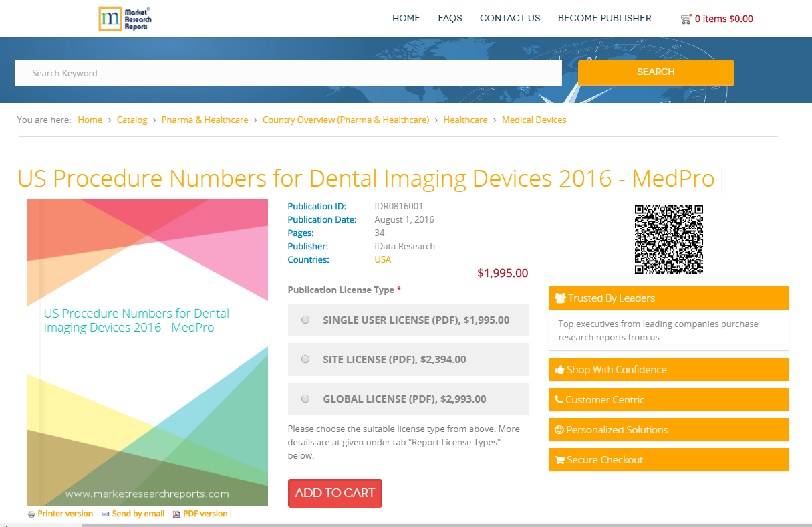812x527 pixels.
Task: Select GLOBAL LICENSE option
Action: point(305,398)
